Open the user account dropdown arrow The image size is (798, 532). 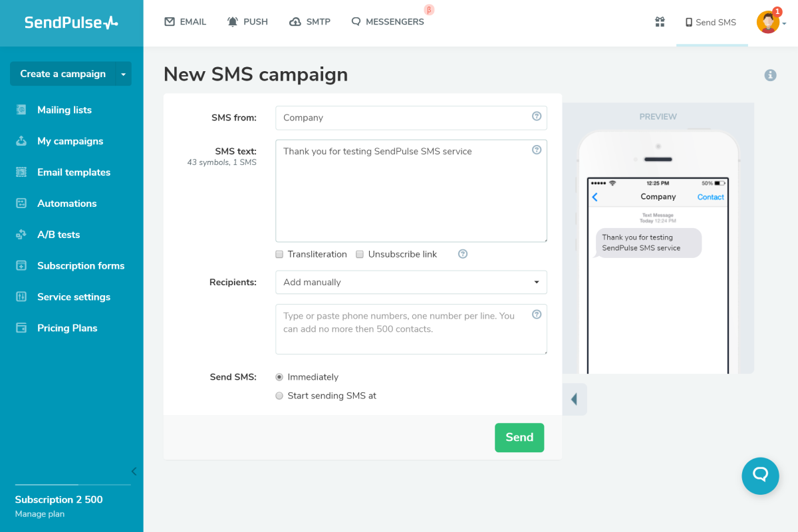(x=785, y=23)
